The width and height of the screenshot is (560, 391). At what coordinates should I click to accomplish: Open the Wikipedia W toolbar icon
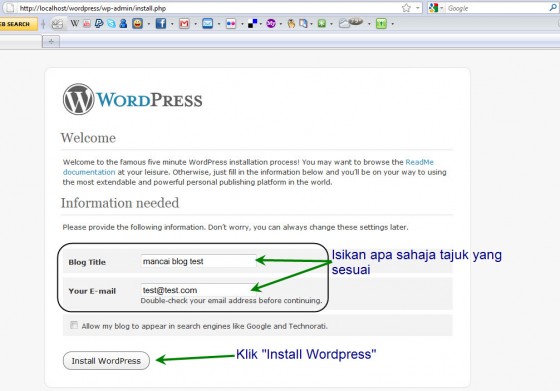click(x=75, y=24)
